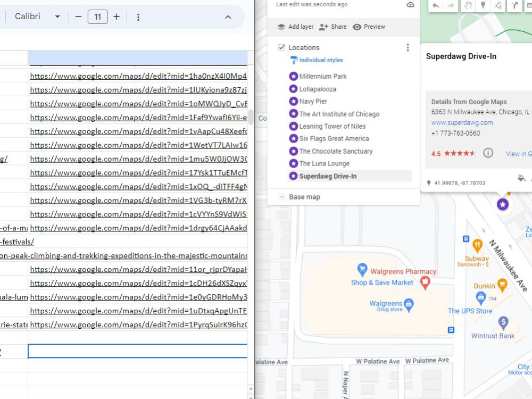This screenshot has height=399, width=532.
Task: Click the coordinates pin icon in info card
Action: (429, 183)
